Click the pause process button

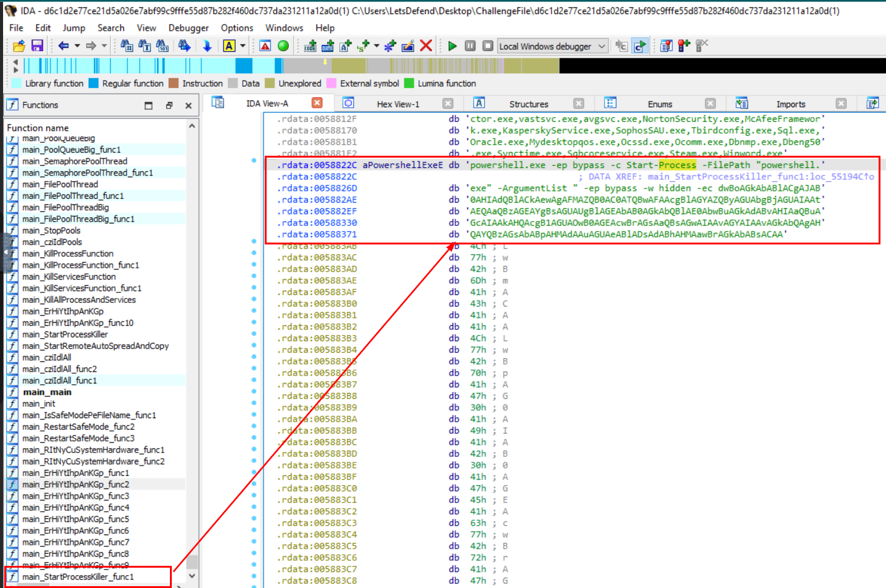[470, 46]
